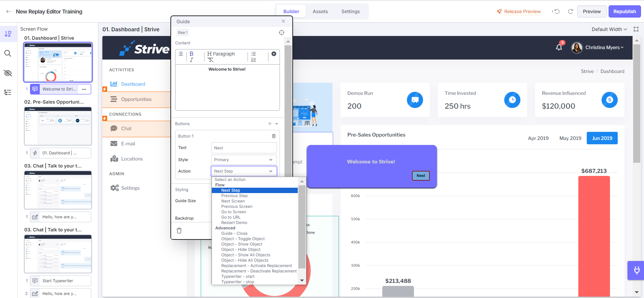
Task: Switch to the Builder tab
Action: click(291, 11)
